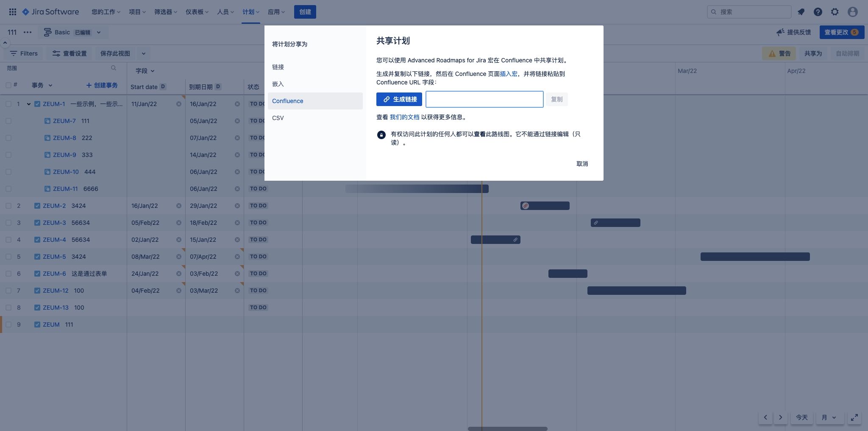The height and width of the screenshot is (431, 868).
Task: Click the 生成链接 button
Action: pyautogui.click(x=399, y=99)
